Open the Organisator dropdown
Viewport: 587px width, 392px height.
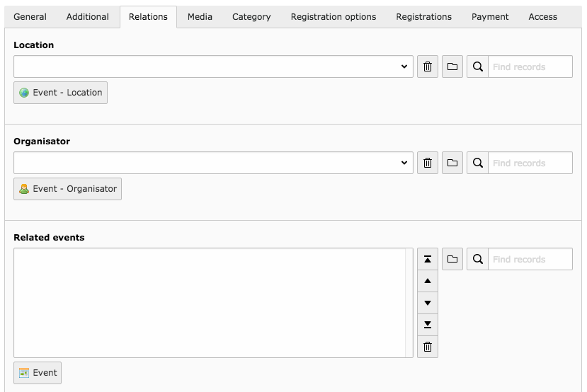point(213,163)
